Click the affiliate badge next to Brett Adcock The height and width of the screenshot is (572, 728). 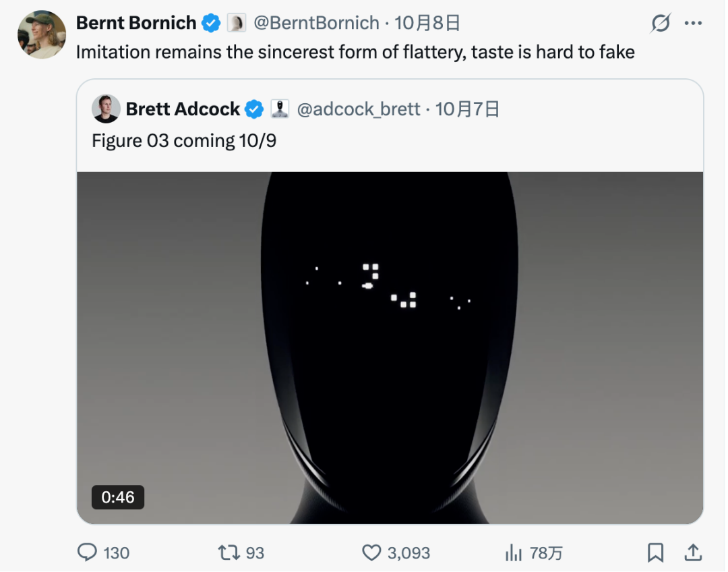[280, 109]
